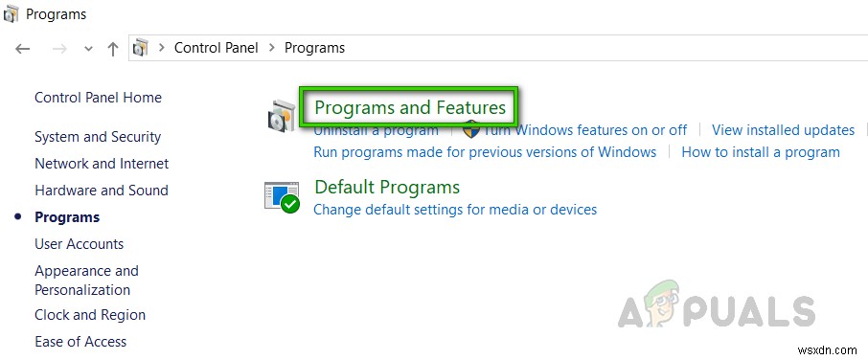Click the Forward navigation arrow
Viewport: 868px width, 360px height.
[x=59, y=49]
